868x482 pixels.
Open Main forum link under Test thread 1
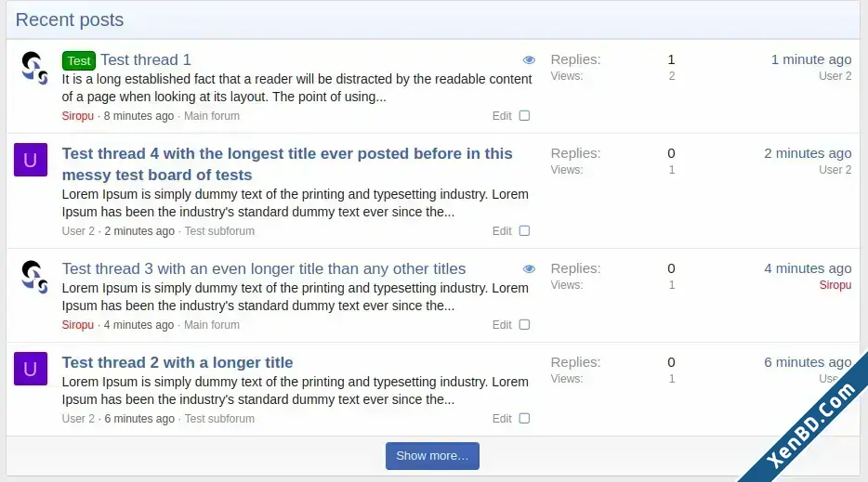click(x=212, y=116)
